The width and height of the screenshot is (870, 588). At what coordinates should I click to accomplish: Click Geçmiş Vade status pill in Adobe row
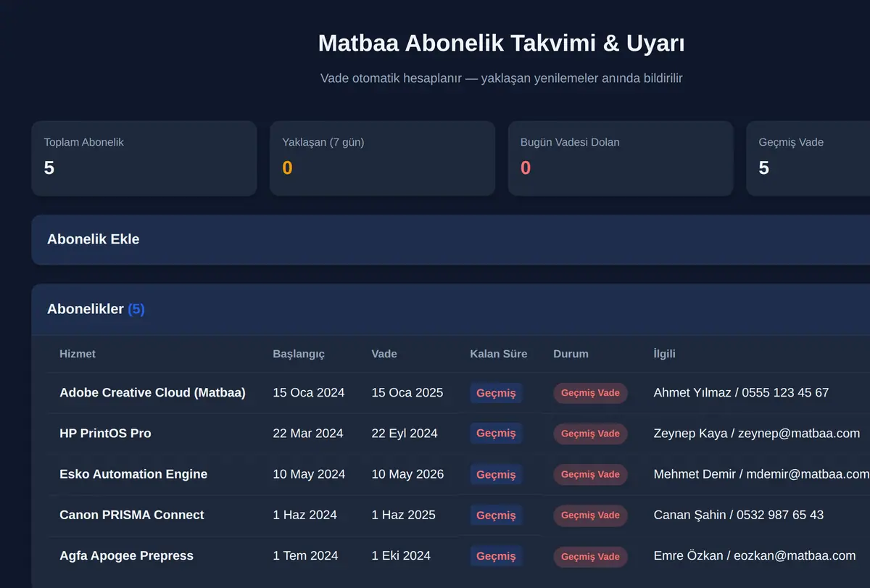coord(590,393)
